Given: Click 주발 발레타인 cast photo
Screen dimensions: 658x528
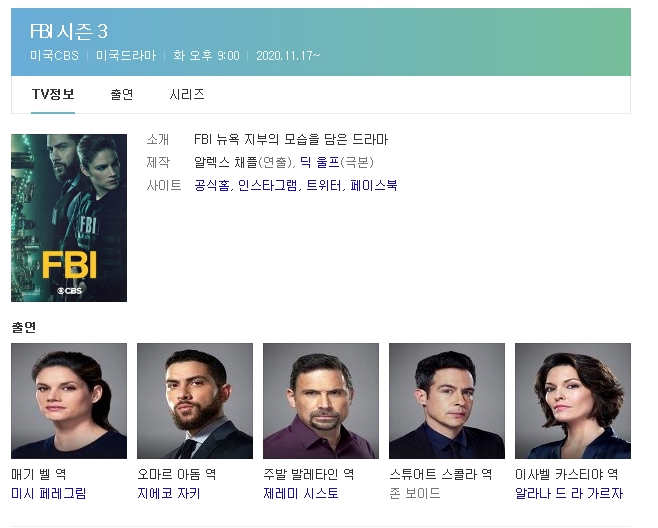Looking at the screenshot, I should pyautogui.click(x=321, y=401).
